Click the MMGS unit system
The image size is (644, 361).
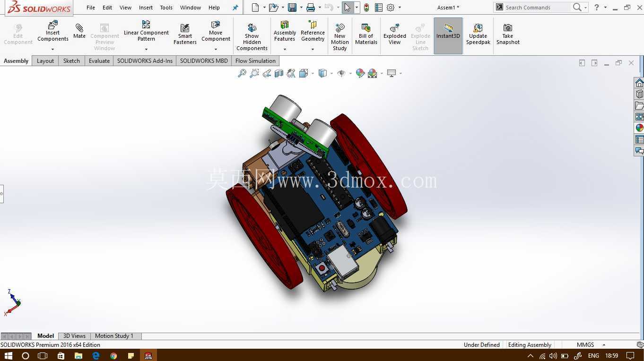pos(585,345)
